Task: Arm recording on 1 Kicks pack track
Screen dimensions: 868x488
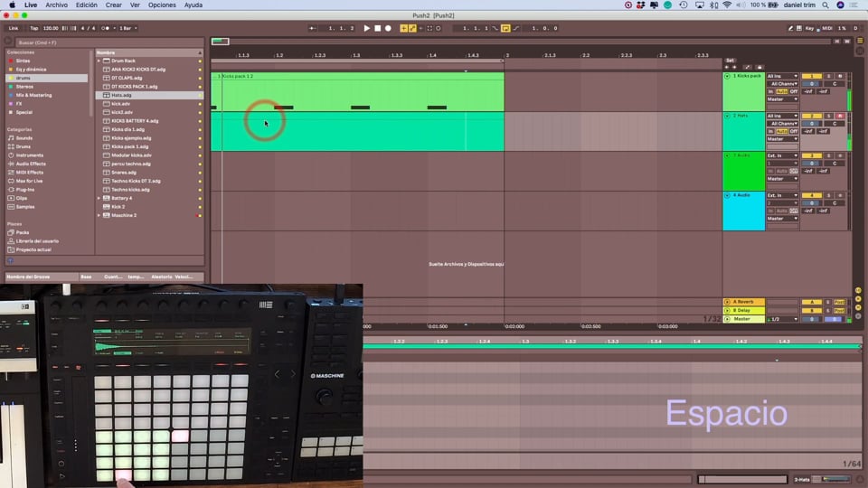Action: pos(840,76)
